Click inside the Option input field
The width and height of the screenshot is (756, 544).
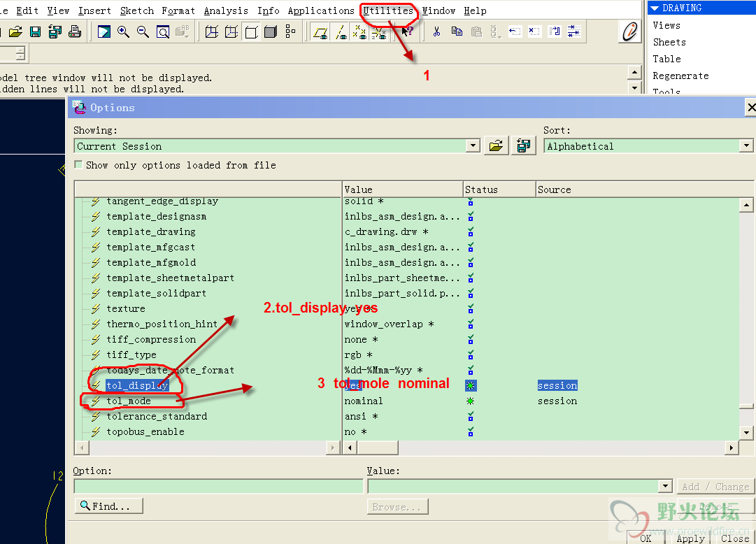pyautogui.click(x=218, y=486)
